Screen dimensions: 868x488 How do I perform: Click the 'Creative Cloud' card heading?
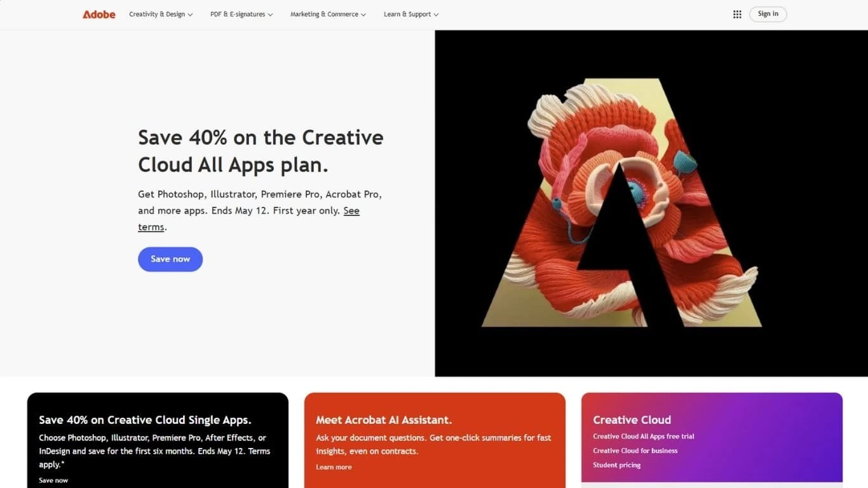tap(632, 420)
